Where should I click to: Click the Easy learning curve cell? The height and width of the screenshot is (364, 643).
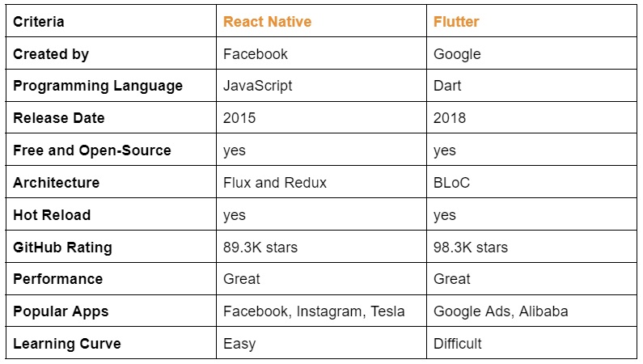tap(321, 343)
